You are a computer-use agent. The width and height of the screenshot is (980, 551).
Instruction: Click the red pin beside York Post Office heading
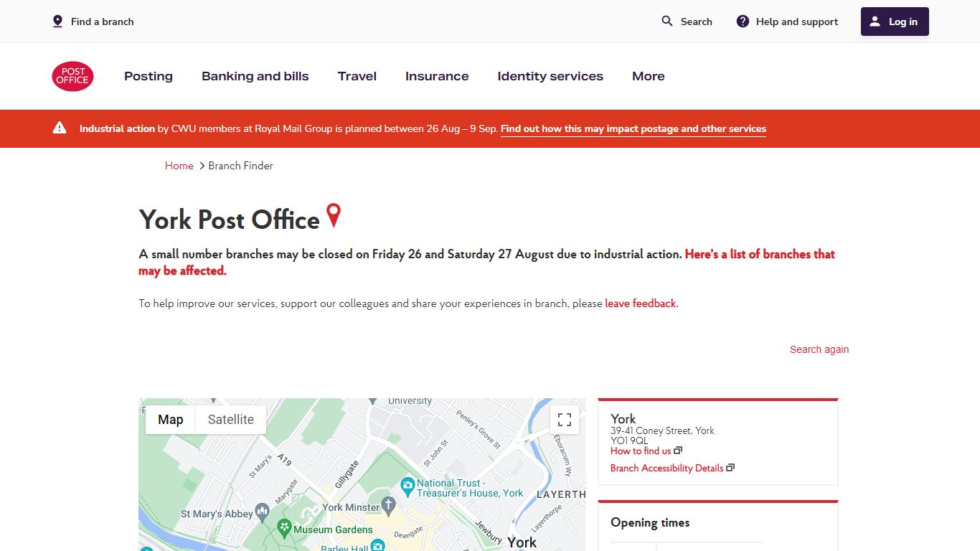pyautogui.click(x=334, y=215)
